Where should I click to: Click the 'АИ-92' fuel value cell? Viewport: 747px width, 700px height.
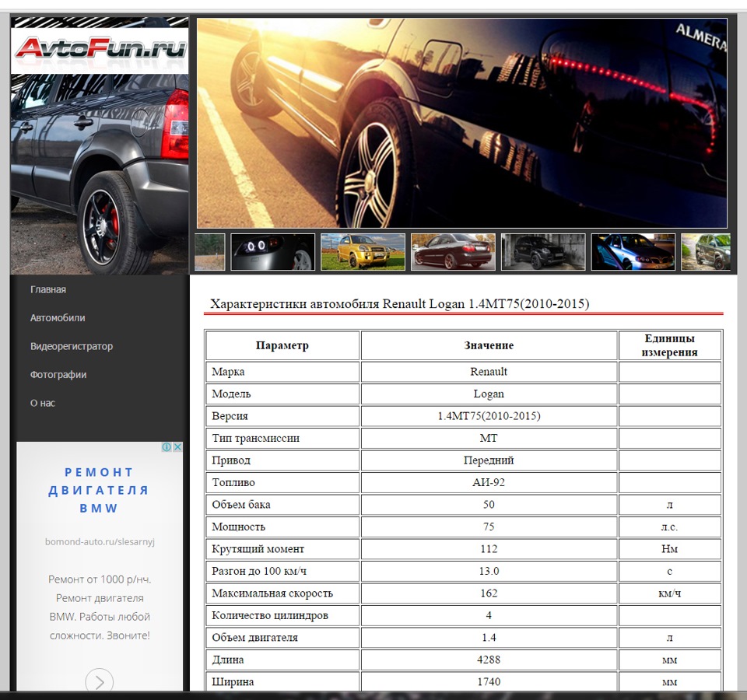click(x=489, y=483)
